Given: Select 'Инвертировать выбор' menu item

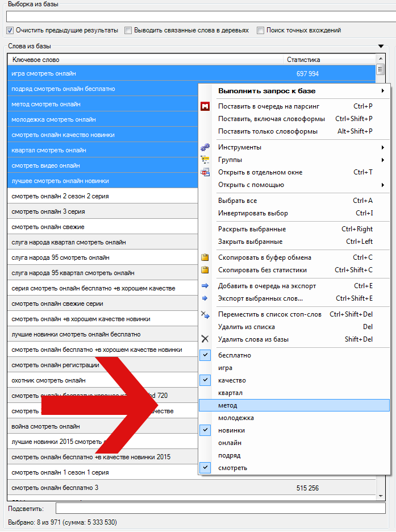Looking at the screenshot, I should point(294,213).
